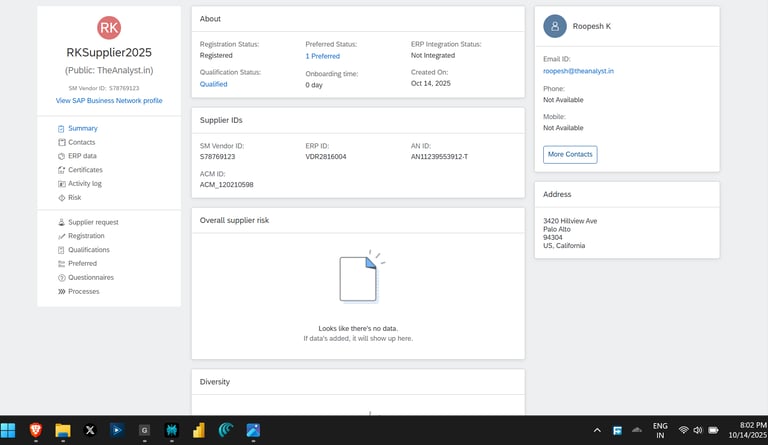Open the volume tray icon

tap(697, 430)
